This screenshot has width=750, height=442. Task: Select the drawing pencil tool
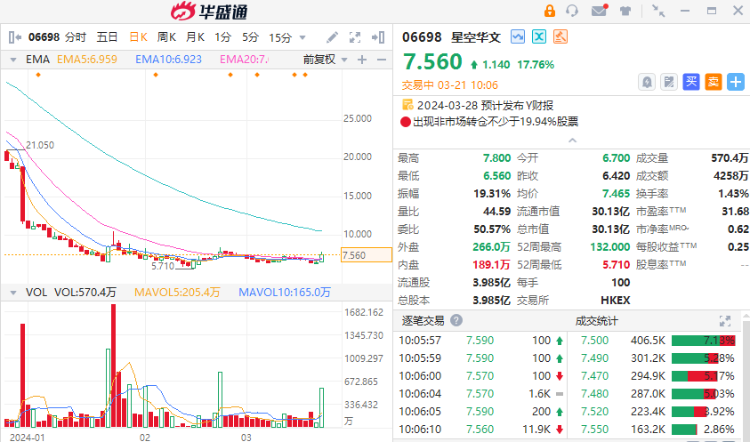click(332, 37)
